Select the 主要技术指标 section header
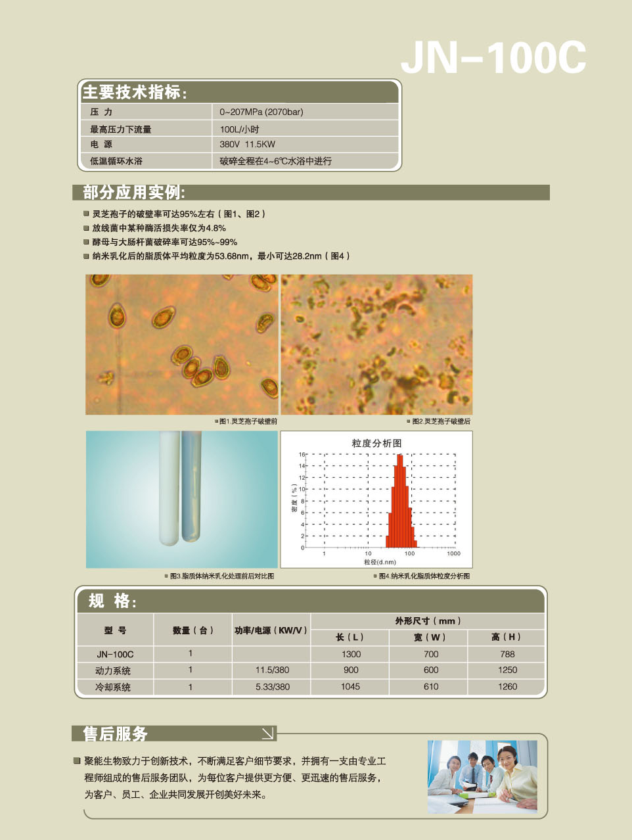The height and width of the screenshot is (840, 632). click(135, 92)
